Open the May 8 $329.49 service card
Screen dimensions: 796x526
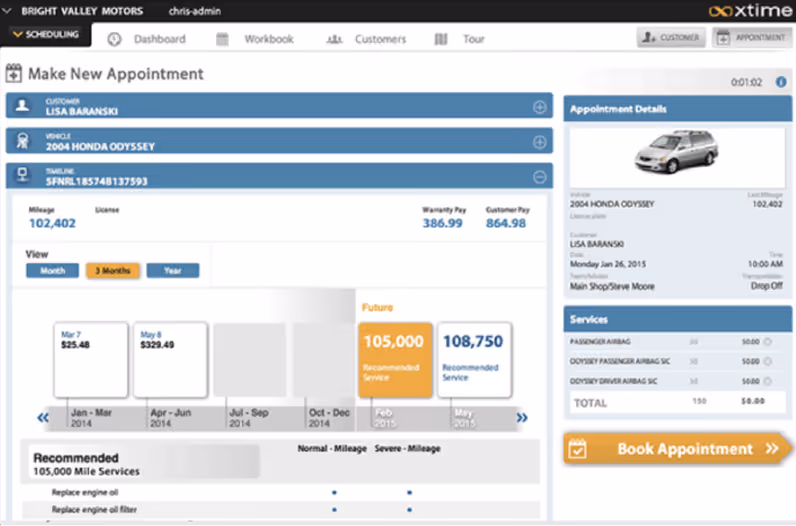(170, 359)
